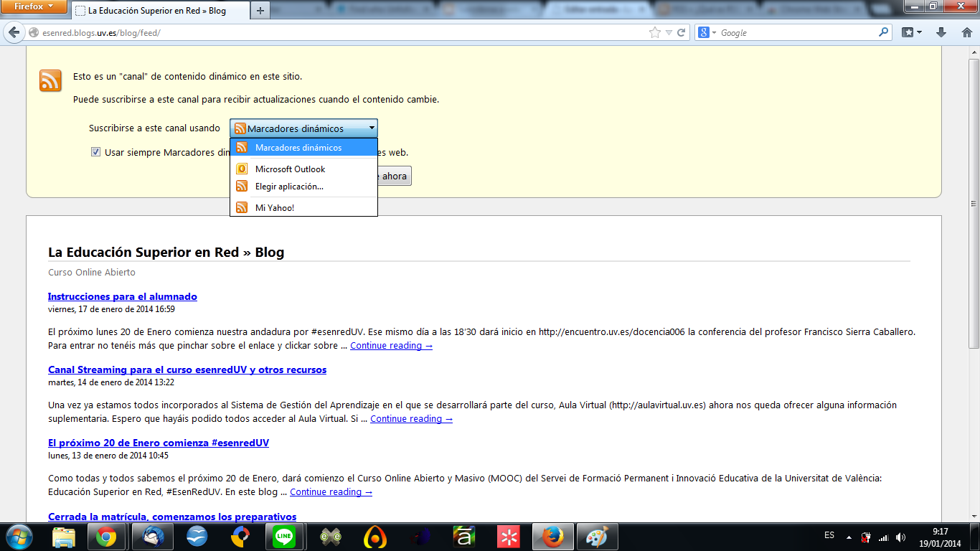Open the Downloads arrow icon in toolbar

[x=940, y=32]
